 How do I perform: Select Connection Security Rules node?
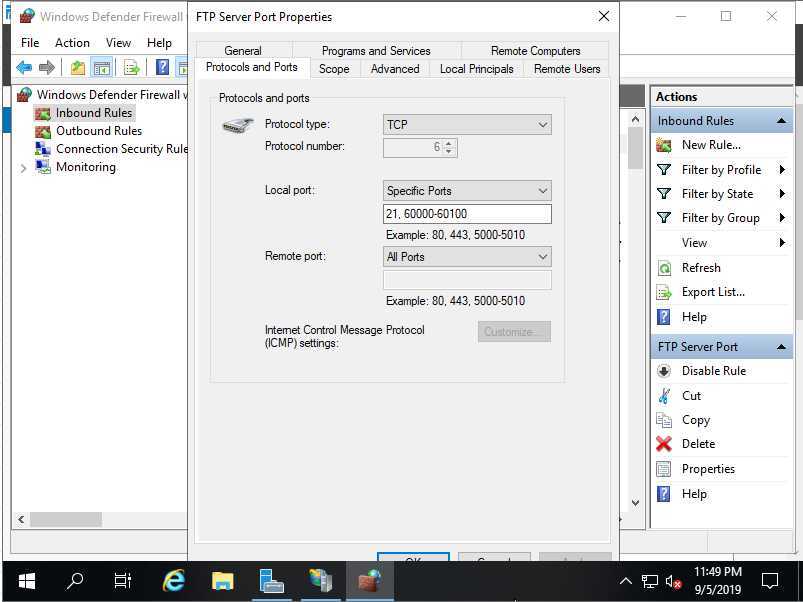pyautogui.click(x=111, y=149)
